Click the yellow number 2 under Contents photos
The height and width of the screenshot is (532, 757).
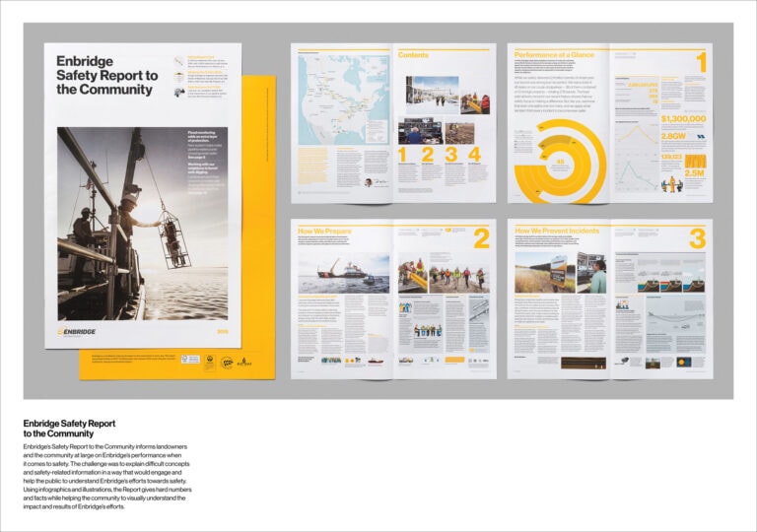(x=427, y=155)
